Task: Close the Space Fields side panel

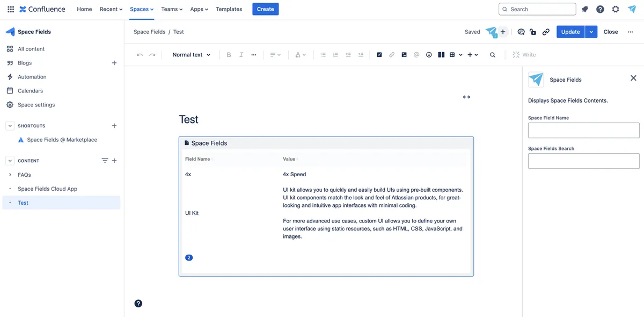Action: click(x=633, y=78)
